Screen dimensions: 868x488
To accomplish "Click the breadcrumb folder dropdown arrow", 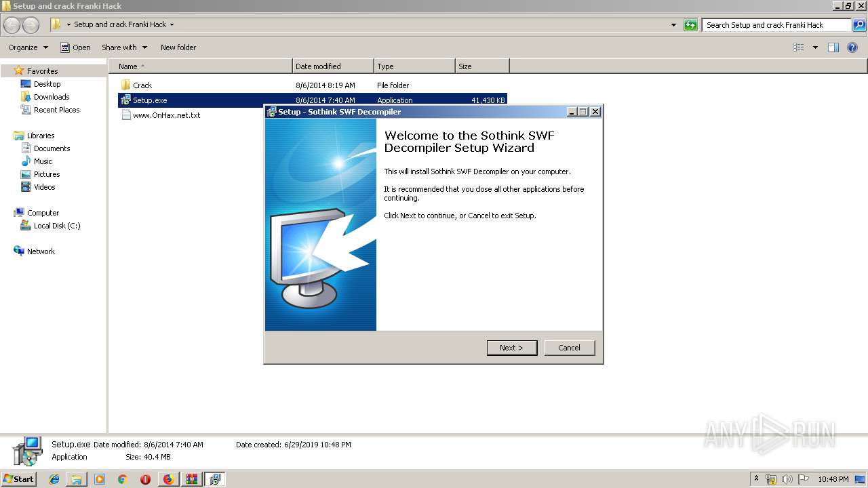I will [x=172, y=25].
